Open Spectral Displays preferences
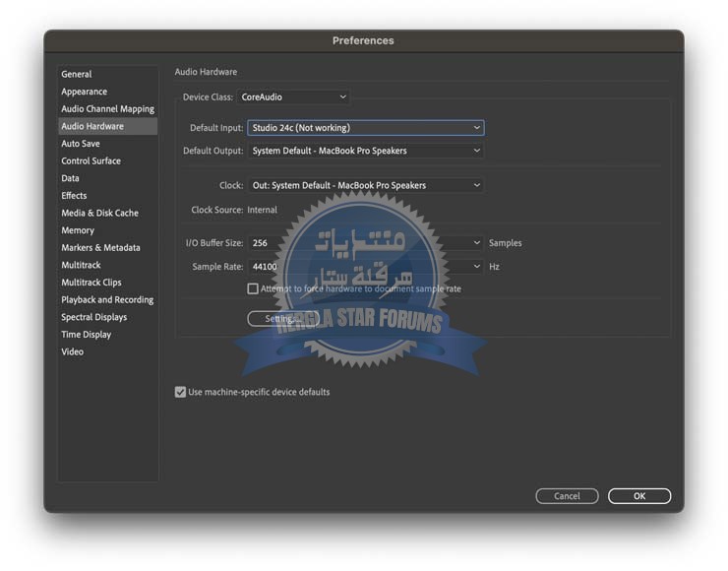The width and height of the screenshot is (728, 571). (x=93, y=317)
